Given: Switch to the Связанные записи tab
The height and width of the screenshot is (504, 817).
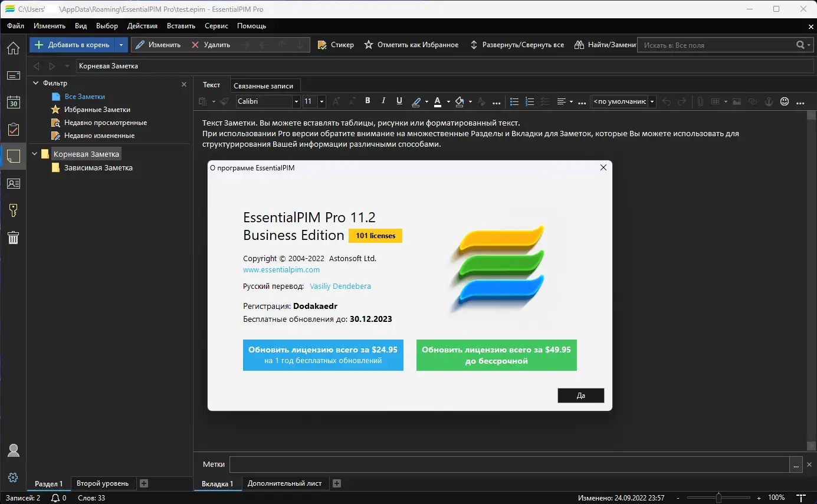Looking at the screenshot, I should point(263,85).
